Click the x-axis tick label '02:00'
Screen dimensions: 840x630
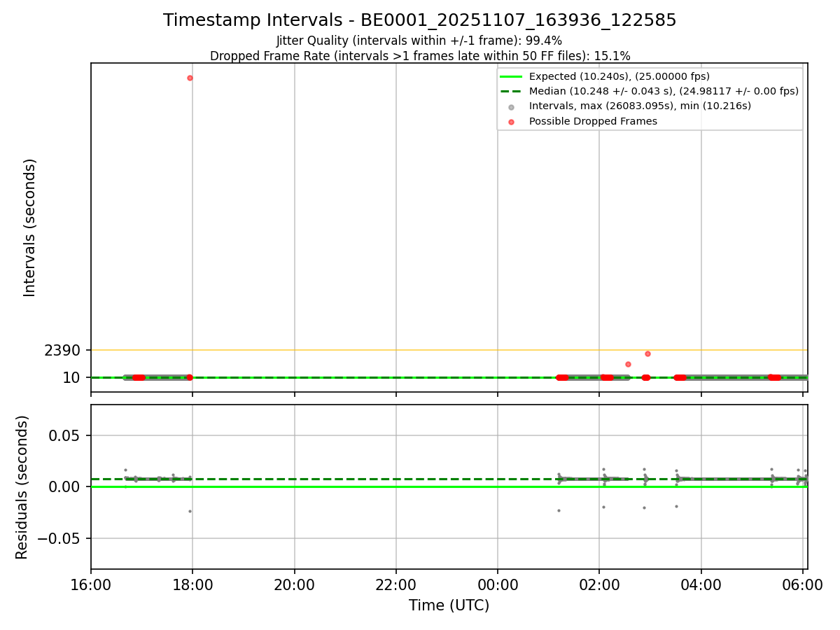coord(599,584)
